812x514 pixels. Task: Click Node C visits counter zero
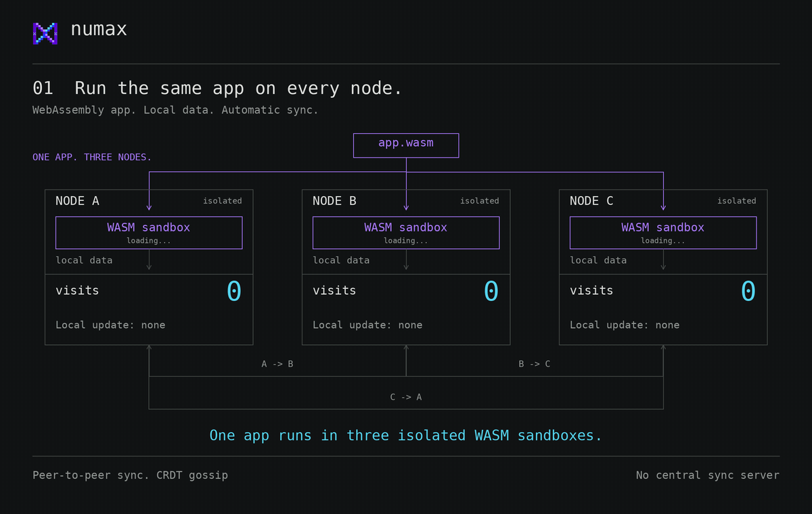pyautogui.click(x=748, y=291)
